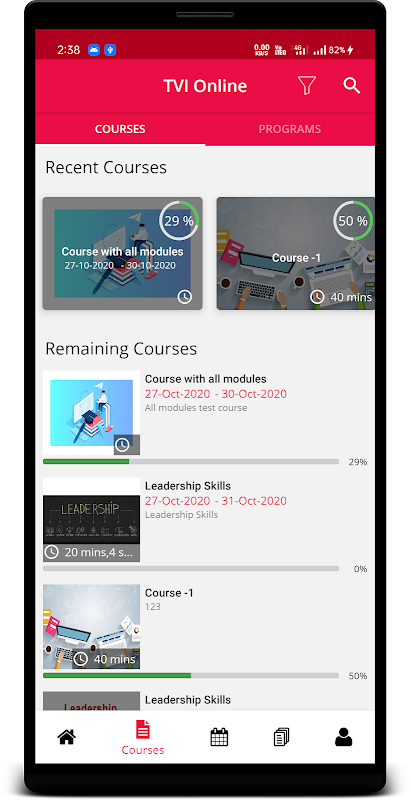Tap the search magnifier icon
This screenshot has height=800, width=410.
351,85
